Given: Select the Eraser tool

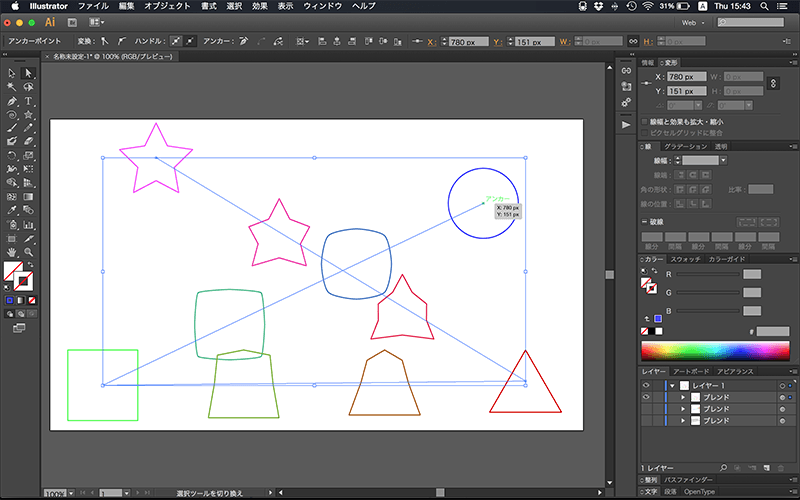Looking at the screenshot, I should pyautogui.click(x=28, y=141).
